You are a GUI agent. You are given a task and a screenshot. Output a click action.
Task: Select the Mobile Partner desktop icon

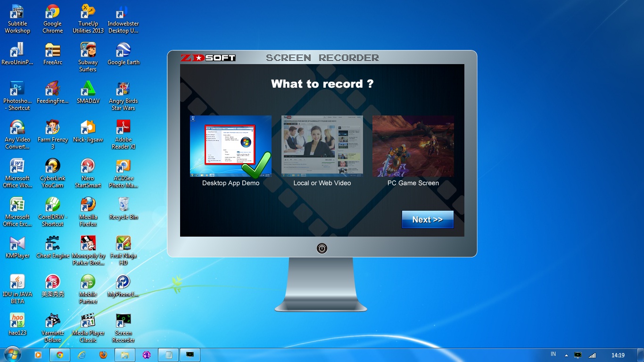[88, 289]
